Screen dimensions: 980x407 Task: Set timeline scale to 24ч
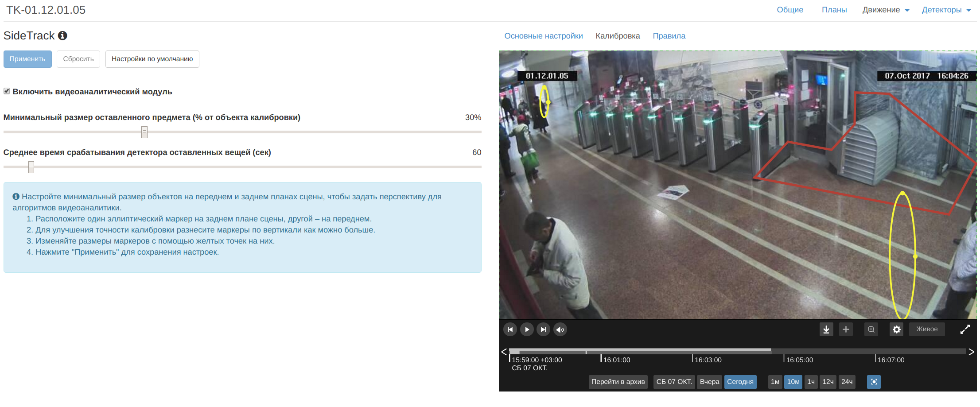847,382
